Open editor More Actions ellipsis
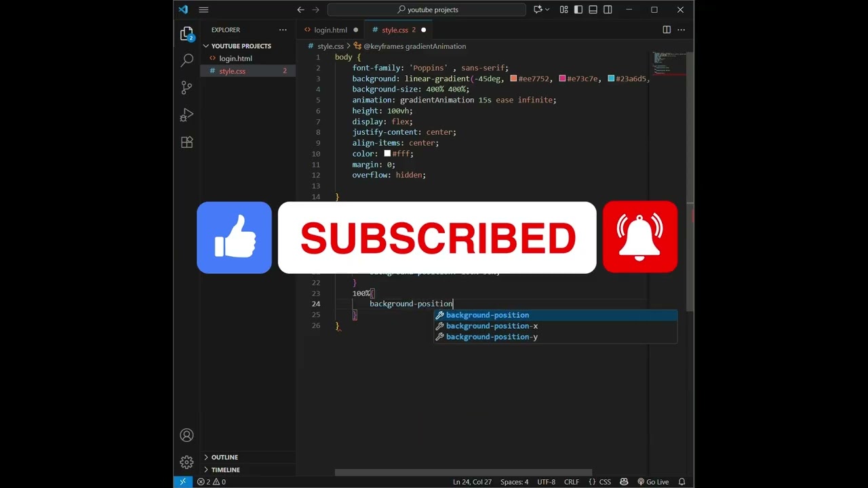The height and width of the screenshot is (488, 868). (682, 30)
